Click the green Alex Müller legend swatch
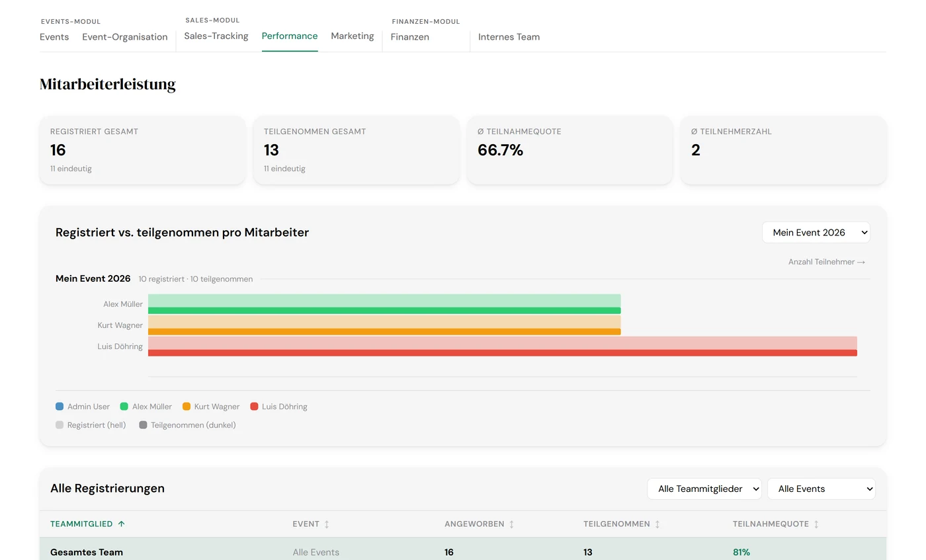Image resolution: width=926 pixels, height=560 pixels. coord(124,407)
